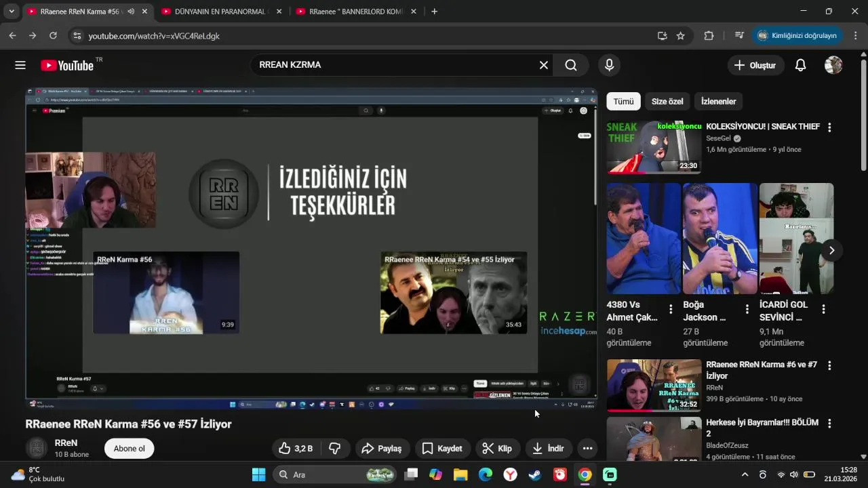
Task: Bookmark this page with the star
Action: click(x=680, y=36)
